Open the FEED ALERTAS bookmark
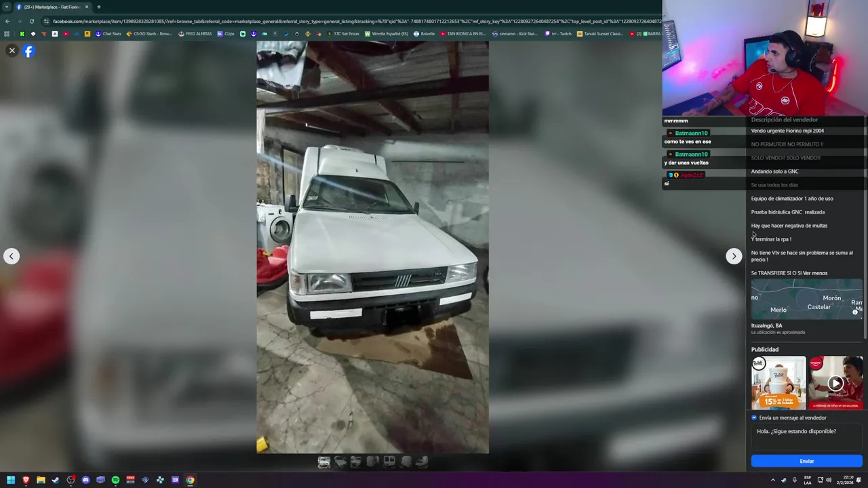 pyautogui.click(x=195, y=34)
